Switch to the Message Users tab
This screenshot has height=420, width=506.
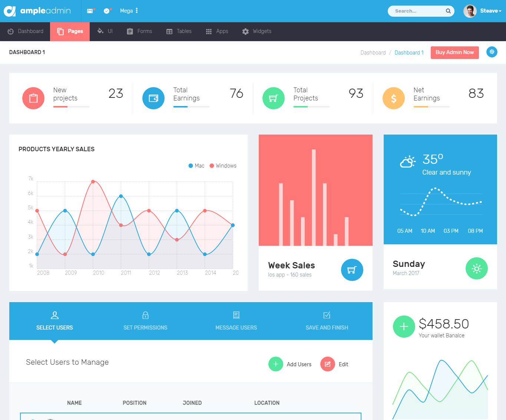pyautogui.click(x=236, y=321)
